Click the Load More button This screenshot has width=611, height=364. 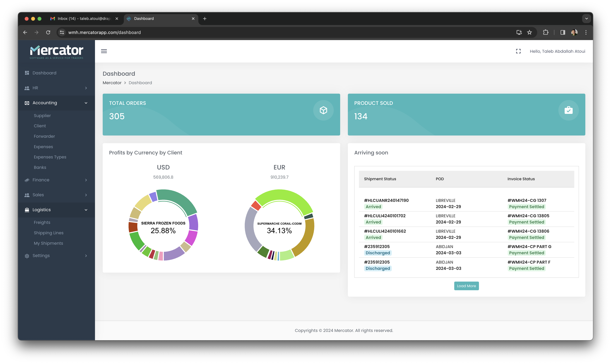coord(466,286)
